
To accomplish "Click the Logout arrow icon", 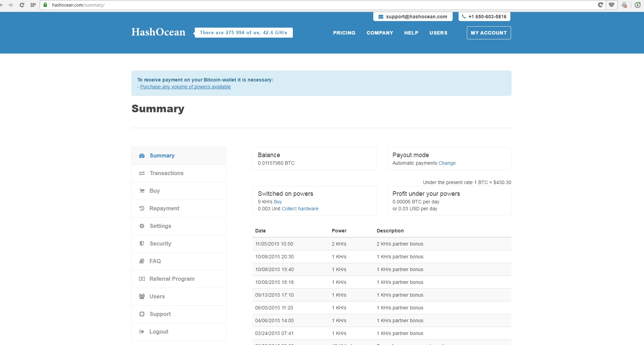I will [x=142, y=332].
